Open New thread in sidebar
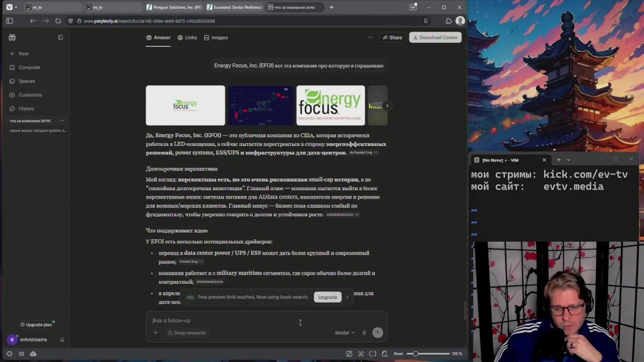 coord(19,53)
